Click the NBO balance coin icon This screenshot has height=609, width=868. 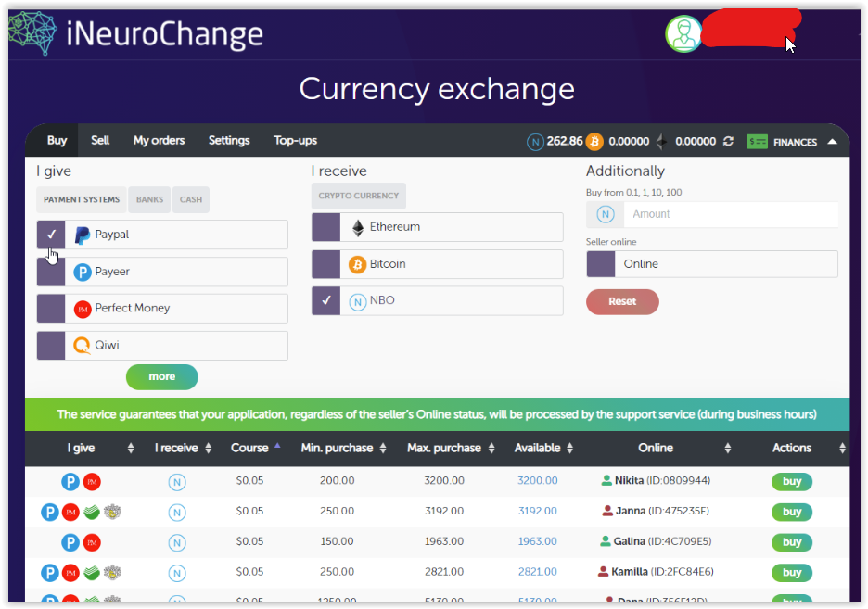535,142
